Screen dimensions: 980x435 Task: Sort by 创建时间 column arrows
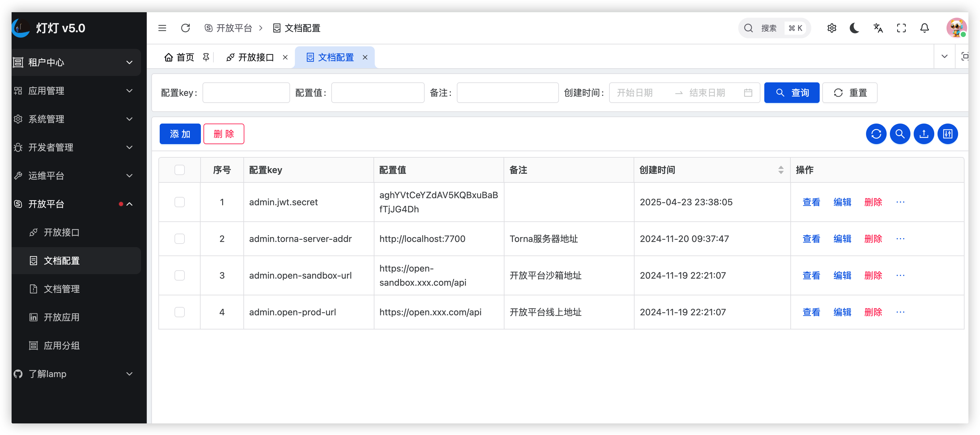click(781, 170)
